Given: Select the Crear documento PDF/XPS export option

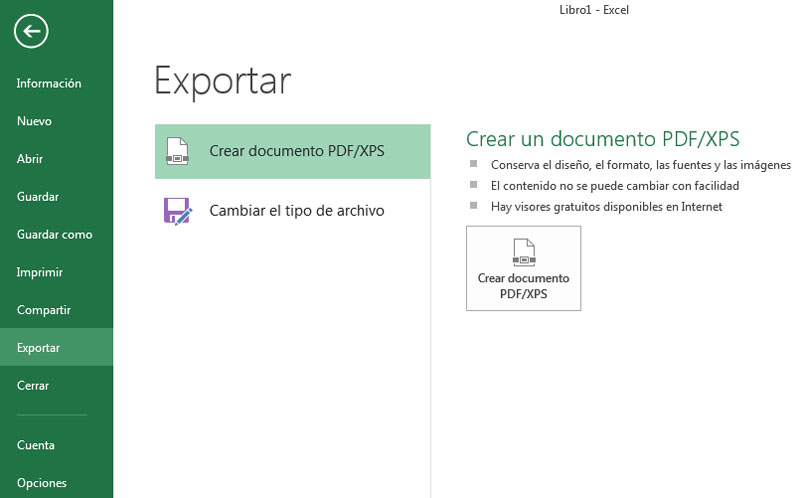Looking at the screenshot, I should (292, 152).
